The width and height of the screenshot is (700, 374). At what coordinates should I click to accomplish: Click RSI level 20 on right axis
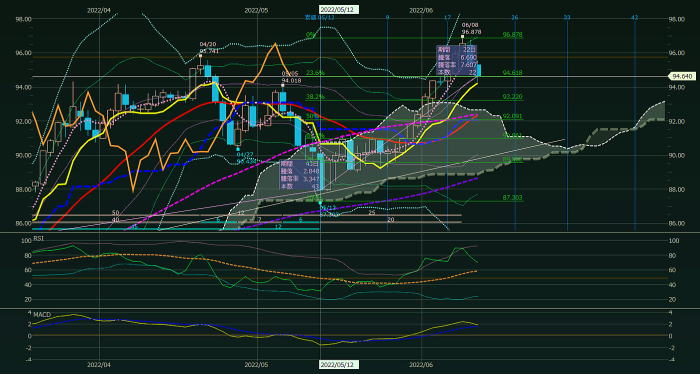click(672, 299)
